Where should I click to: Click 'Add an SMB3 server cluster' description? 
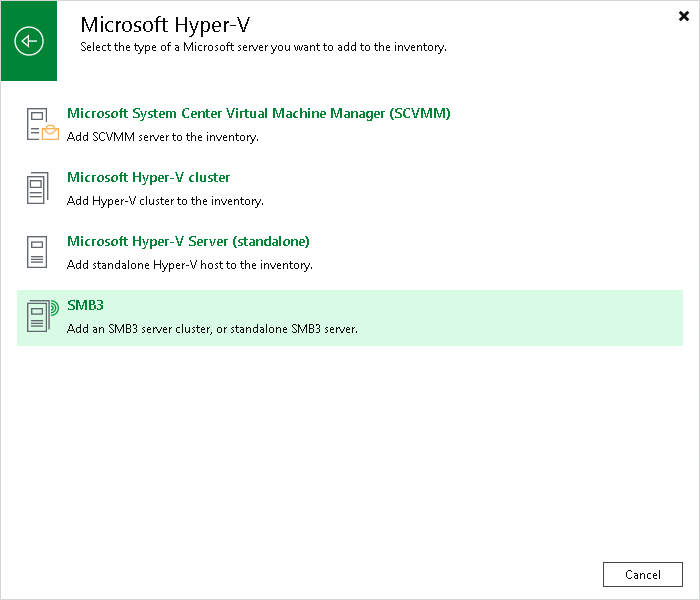click(x=212, y=329)
